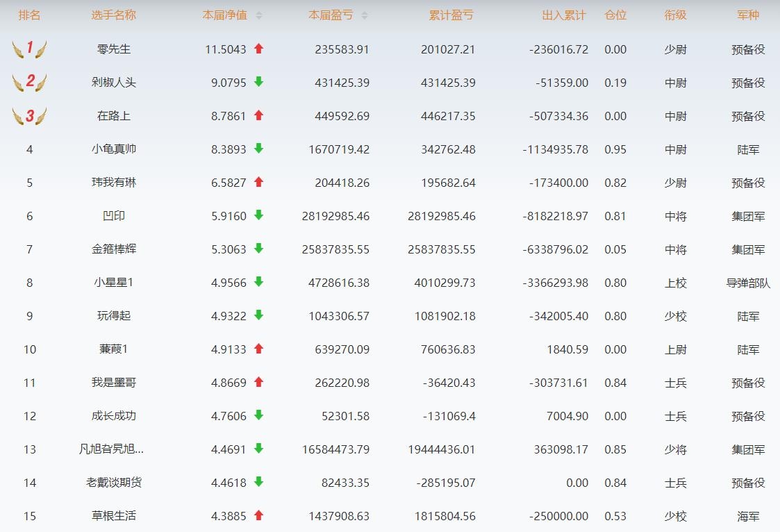
Task: Open player 金箍棒辉 details
Action: (x=113, y=249)
